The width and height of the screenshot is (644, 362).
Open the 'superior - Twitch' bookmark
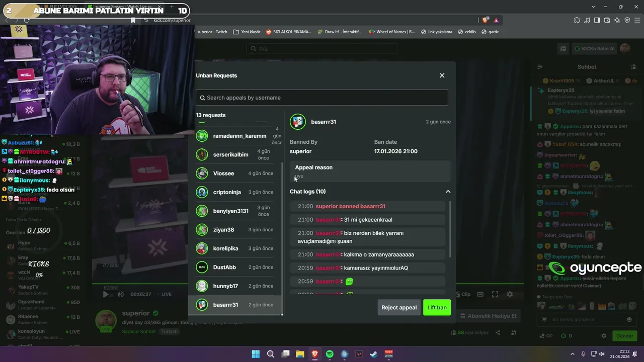pyautogui.click(x=212, y=32)
